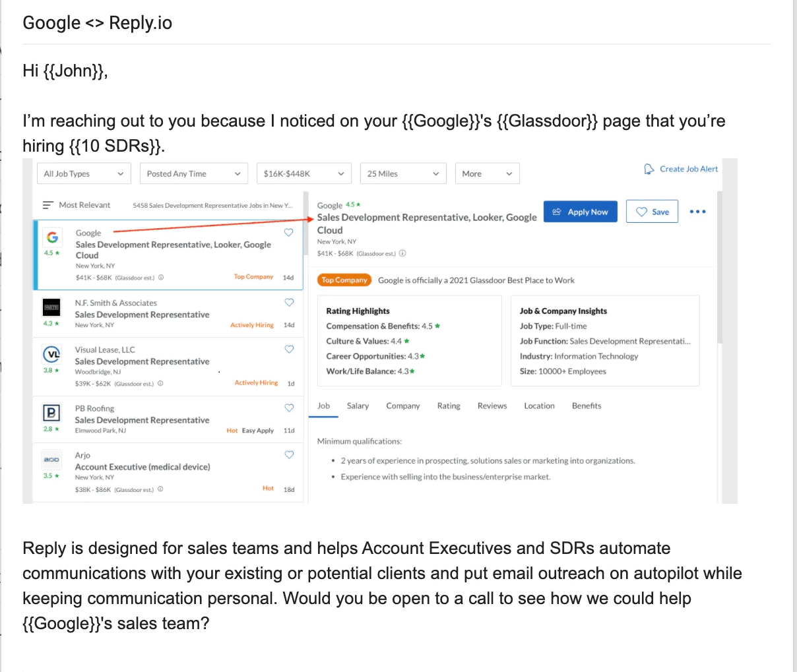Save the Visual Lease, LLC job heart
Image resolution: width=797 pixels, height=672 pixels.
pyautogui.click(x=289, y=349)
